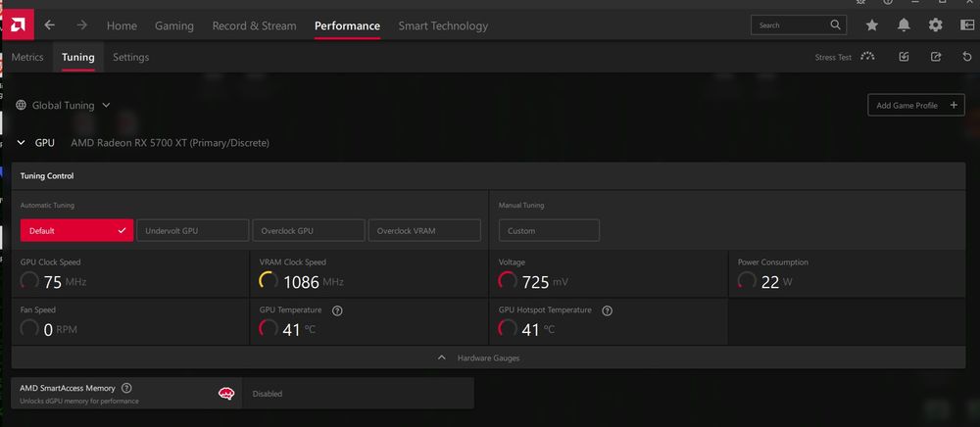980x427 pixels.
Task: Open the Gaming tab
Action: click(174, 25)
